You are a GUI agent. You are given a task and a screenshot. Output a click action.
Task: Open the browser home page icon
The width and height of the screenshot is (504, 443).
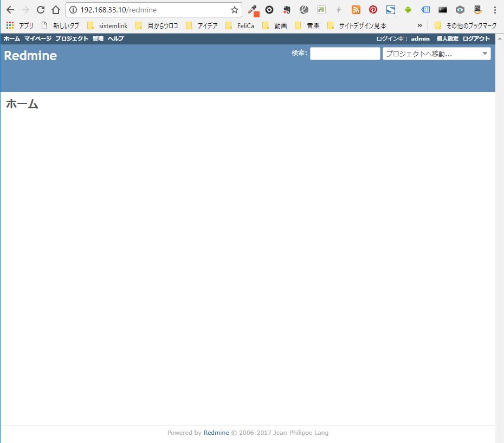click(x=56, y=10)
